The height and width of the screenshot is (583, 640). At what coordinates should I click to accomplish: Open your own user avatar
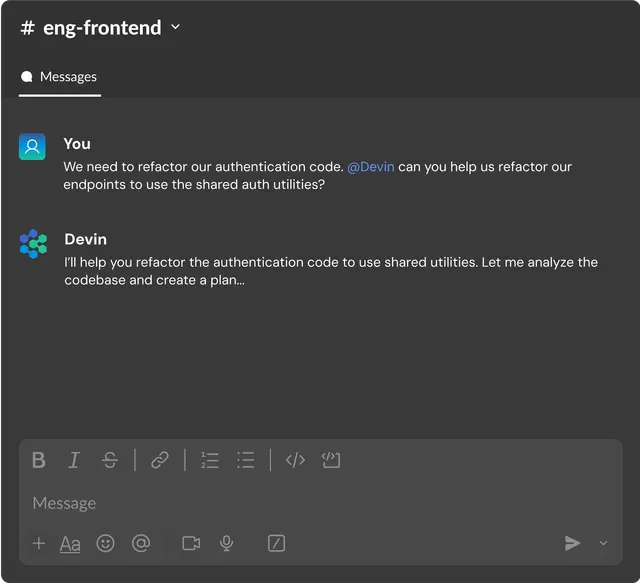32,147
